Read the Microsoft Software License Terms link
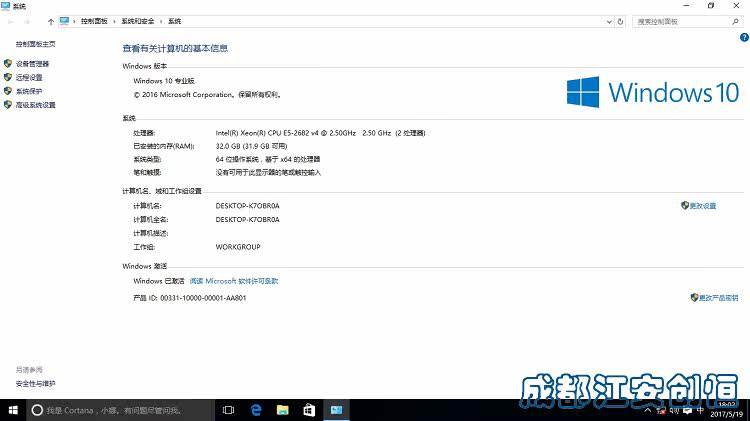 coord(234,281)
